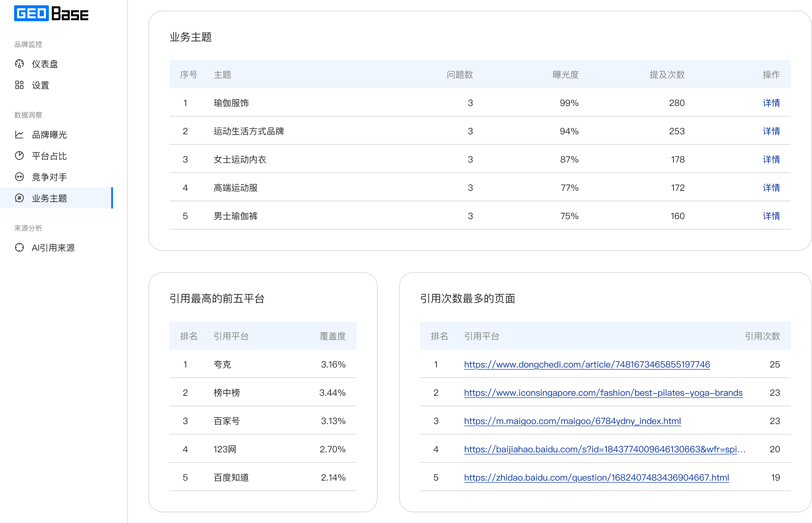Click the 榜中榜 platform row
The width and height of the screenshot is (812, 523).
click(263, 393)
